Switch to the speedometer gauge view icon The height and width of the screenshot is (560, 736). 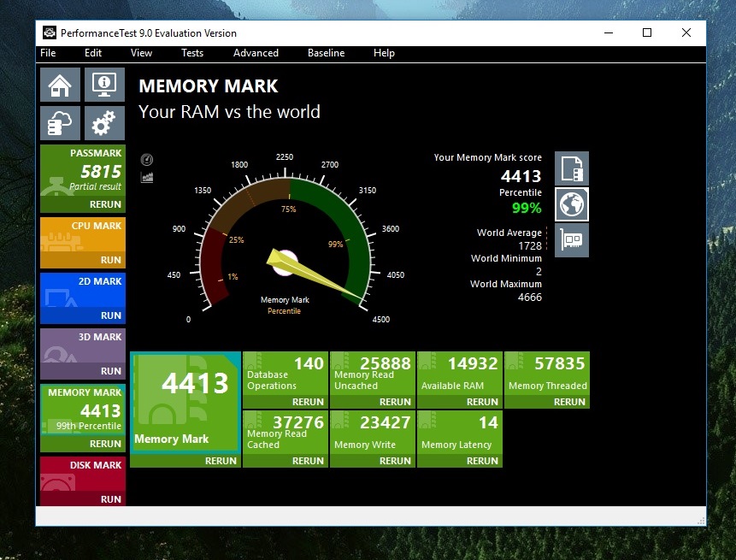click(147, 160)
